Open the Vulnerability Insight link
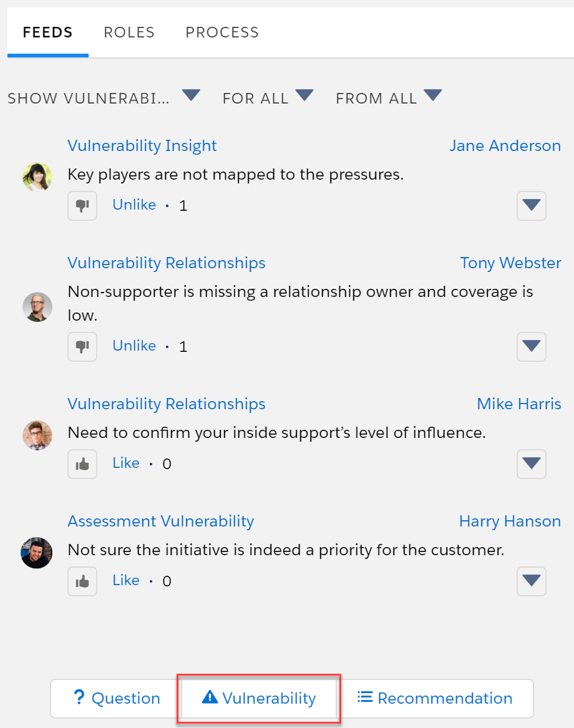The height and width of the screenshot is (728, 574). coord(142,146)
